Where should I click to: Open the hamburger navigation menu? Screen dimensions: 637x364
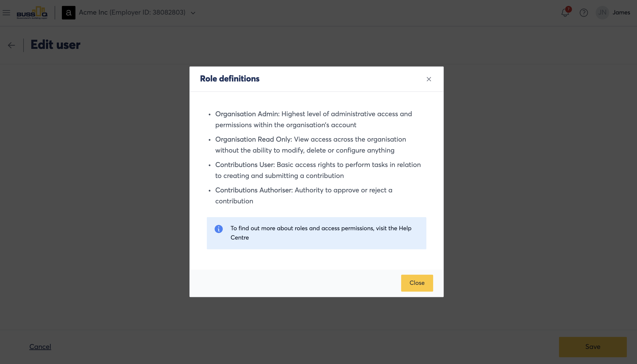tap(7, 12)
